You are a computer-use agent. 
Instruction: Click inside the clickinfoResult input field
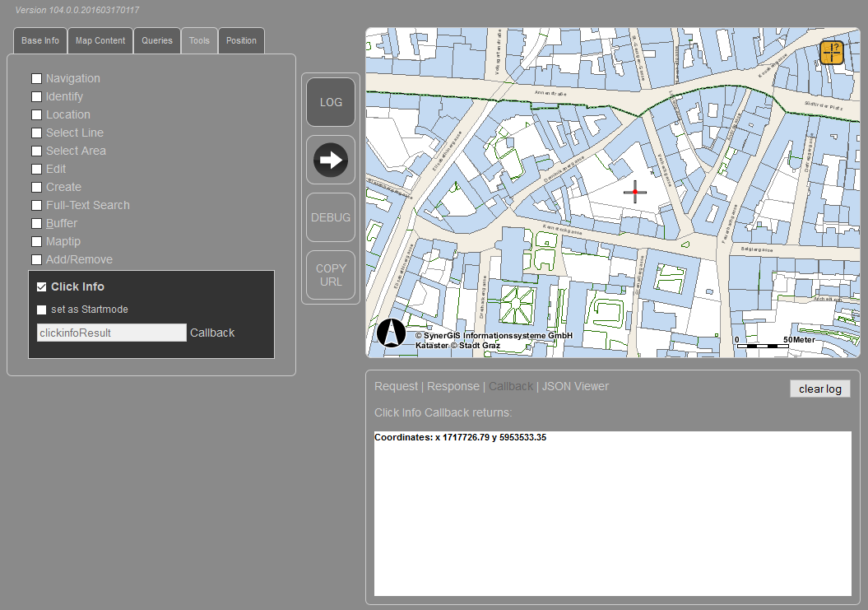(x=111, y=332)
